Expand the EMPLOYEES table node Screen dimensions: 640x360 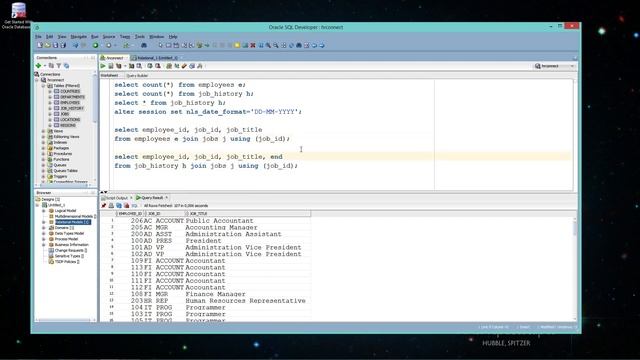coord(50,103)
